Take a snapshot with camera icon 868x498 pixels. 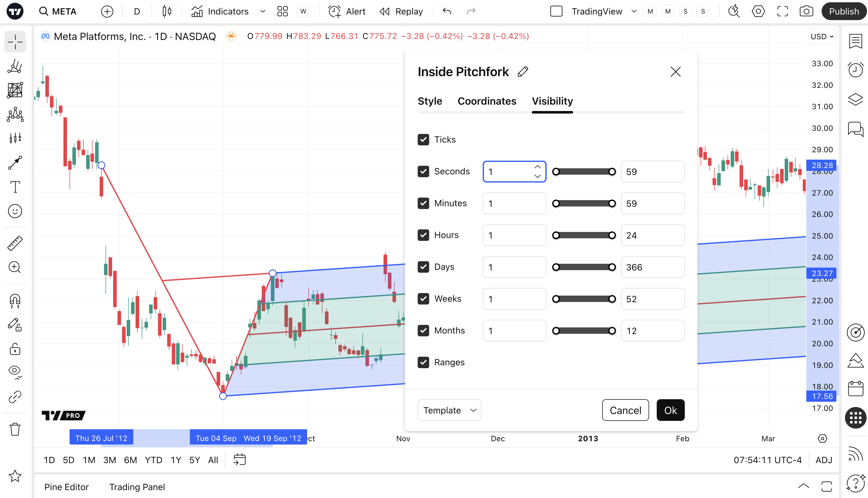806,11
